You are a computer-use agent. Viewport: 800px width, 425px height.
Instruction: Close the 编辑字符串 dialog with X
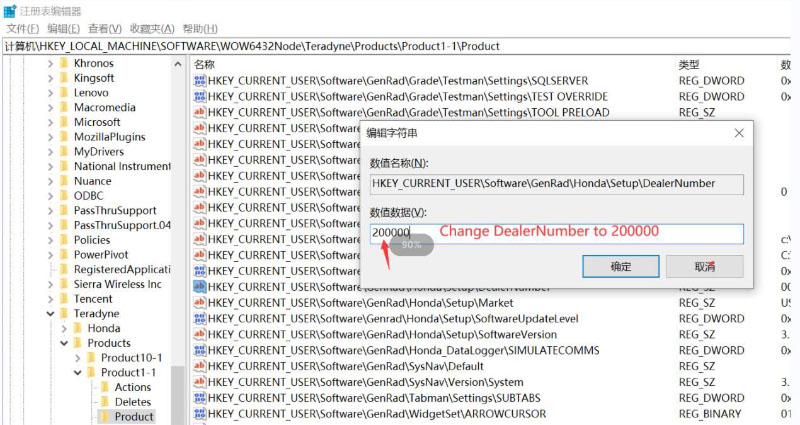pyautogui.click(x=739, y=133)
